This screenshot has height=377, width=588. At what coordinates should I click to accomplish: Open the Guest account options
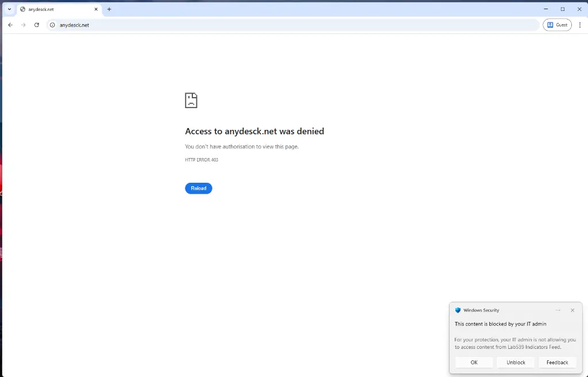click(557, 25)
